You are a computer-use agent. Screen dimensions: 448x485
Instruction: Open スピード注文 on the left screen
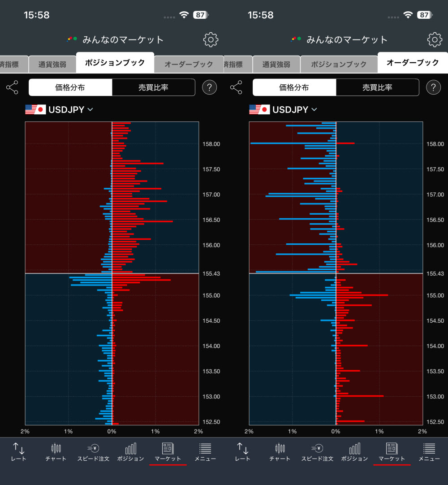93,452
